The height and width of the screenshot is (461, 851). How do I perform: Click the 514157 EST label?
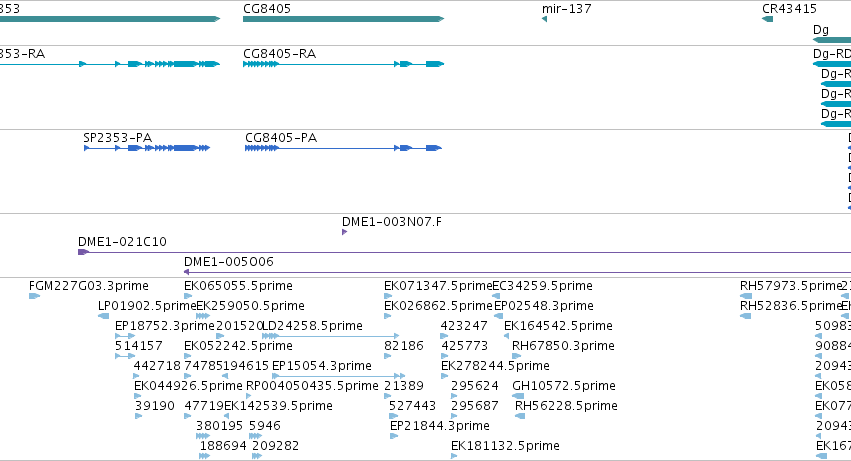(138, 346)
